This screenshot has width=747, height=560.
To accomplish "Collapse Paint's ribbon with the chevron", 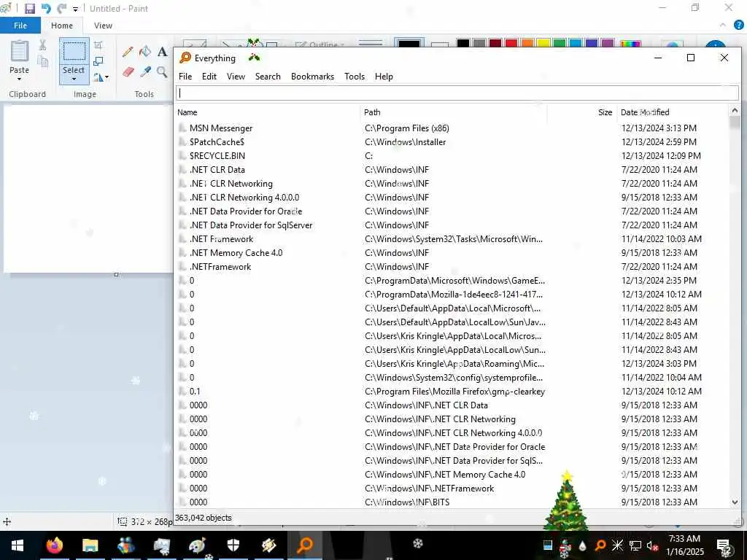I will coord(723,26).
